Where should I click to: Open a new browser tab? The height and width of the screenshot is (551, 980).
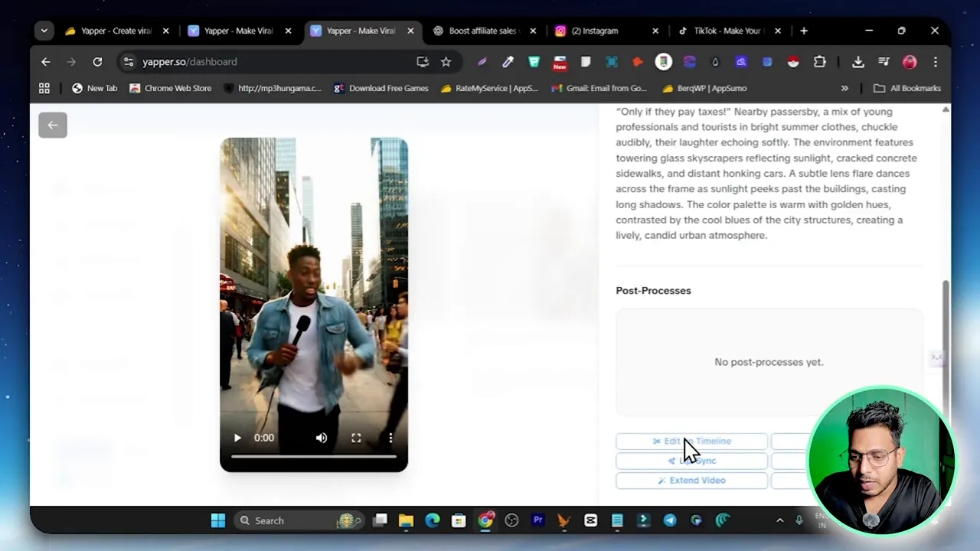click(x=804, y=31)
